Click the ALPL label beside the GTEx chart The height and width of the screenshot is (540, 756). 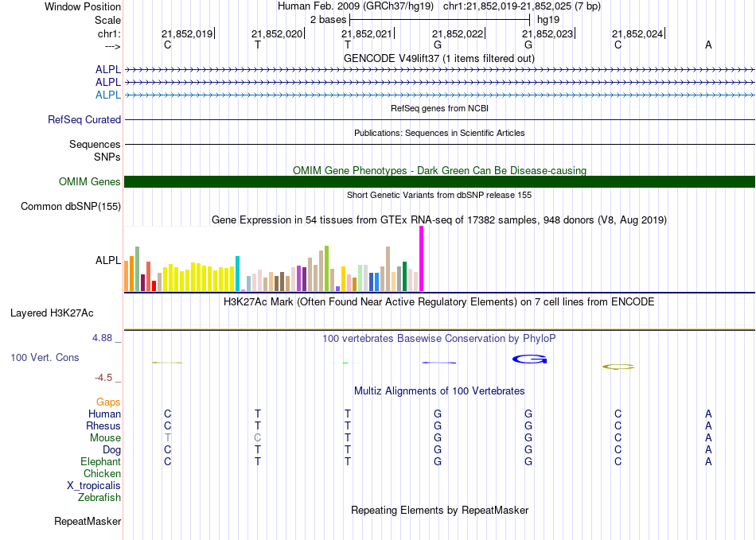(108, 260)
